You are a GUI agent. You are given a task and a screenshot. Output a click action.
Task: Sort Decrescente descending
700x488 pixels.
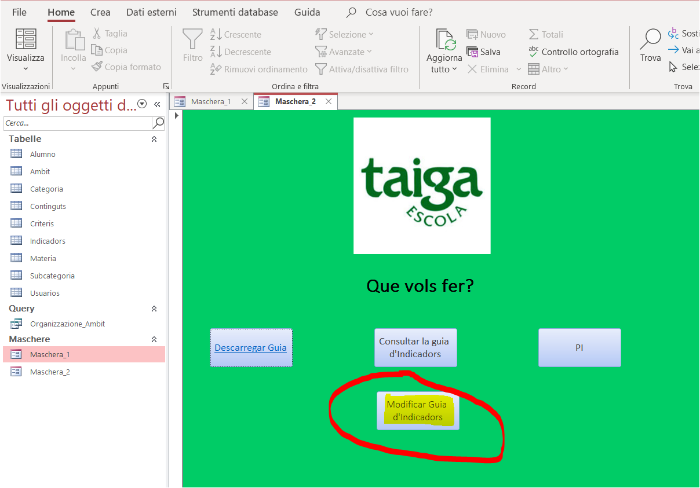(x=241, y=52)
